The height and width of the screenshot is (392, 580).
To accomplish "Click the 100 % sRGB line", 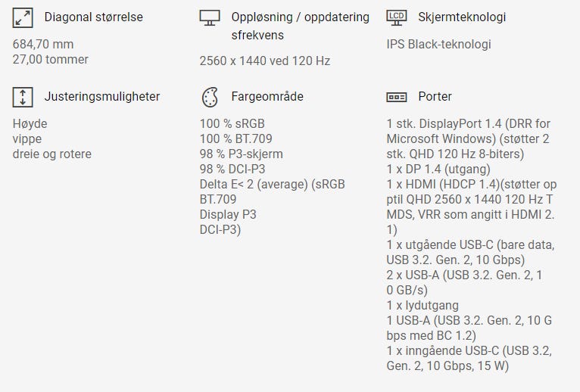I will (x=232, y=124).
